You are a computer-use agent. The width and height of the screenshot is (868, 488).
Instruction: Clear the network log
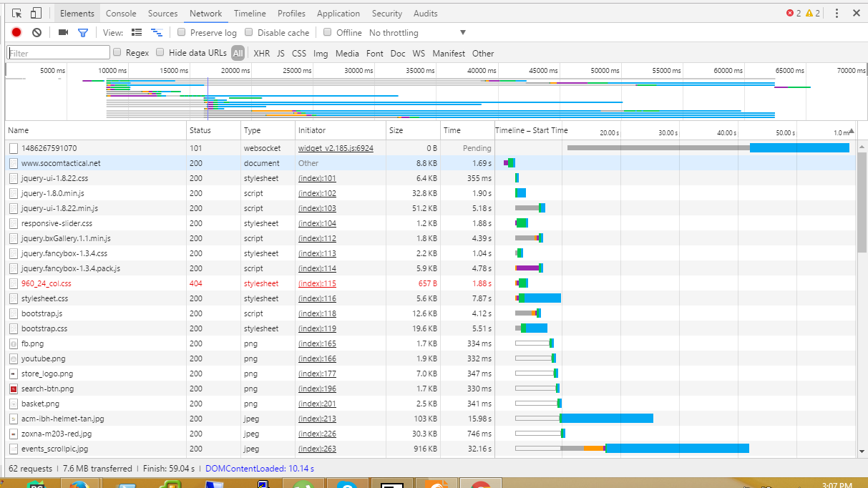click(x=36, y=32)
